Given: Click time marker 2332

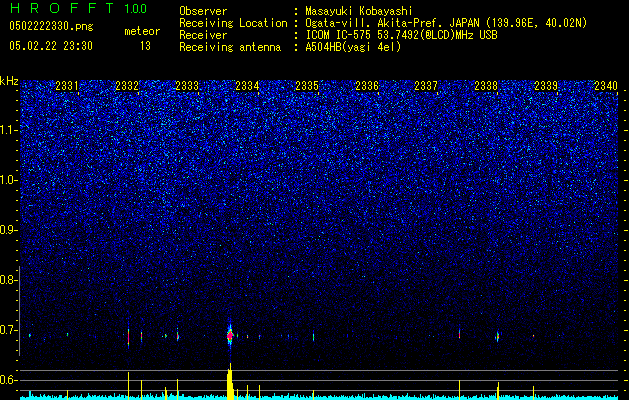Looking at the screenshot, I should point(127,86).
